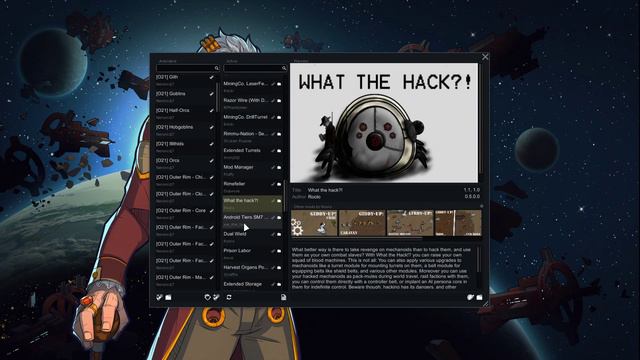Open the folder icon for Dual Wield mod
640x360 pixels.
tap(279, 235)
